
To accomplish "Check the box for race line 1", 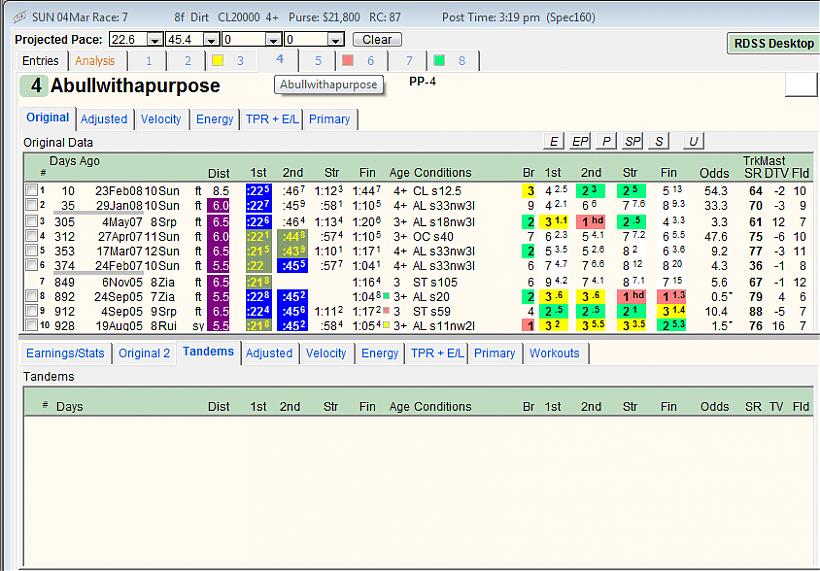I will pyautogui.click(x=31, y=190).
